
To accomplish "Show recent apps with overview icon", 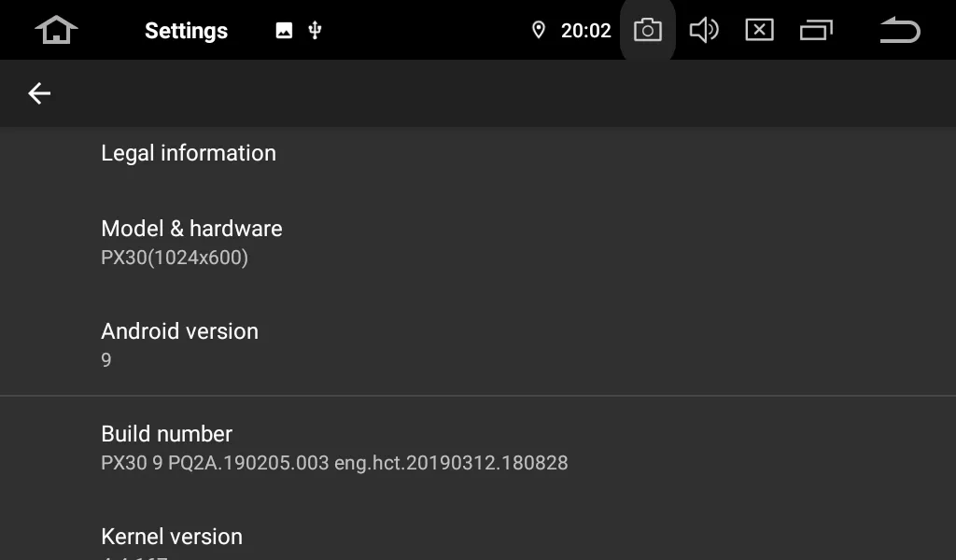I will tap(815, 30).
